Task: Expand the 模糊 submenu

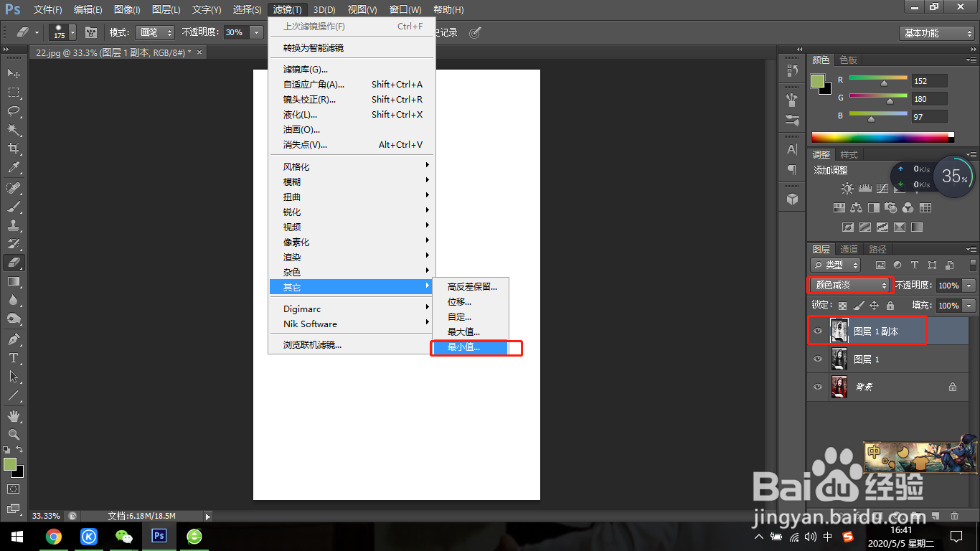Action: 352,182
